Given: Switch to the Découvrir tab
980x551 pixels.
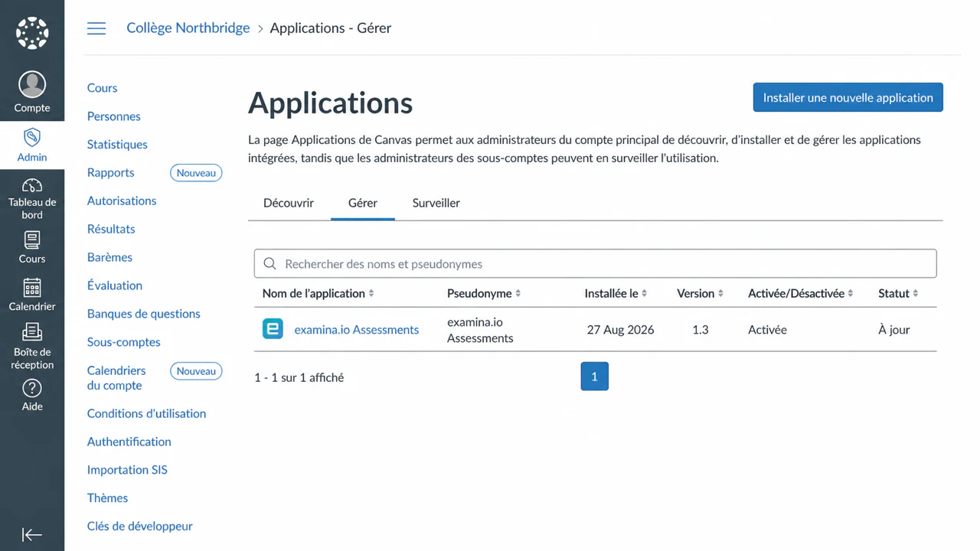Looking at the screenshot, I should point(289,203).
